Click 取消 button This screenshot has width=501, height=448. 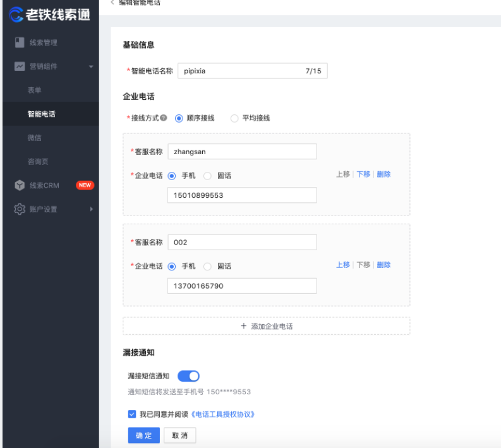[x=180, y=435]
